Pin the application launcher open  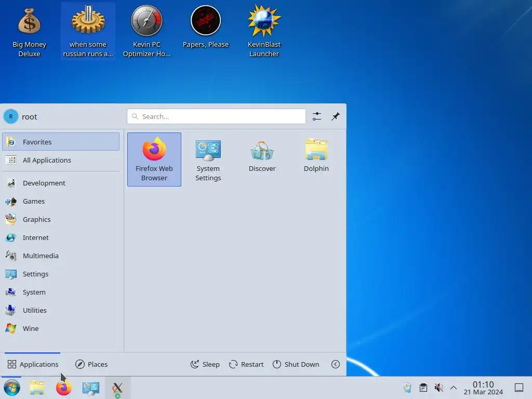coord(335,116)
